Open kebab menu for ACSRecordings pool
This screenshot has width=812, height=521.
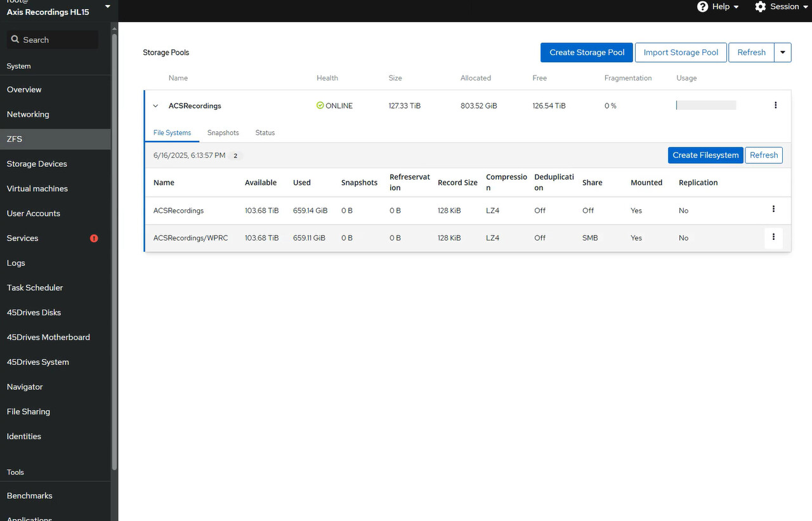click(775, 105)
